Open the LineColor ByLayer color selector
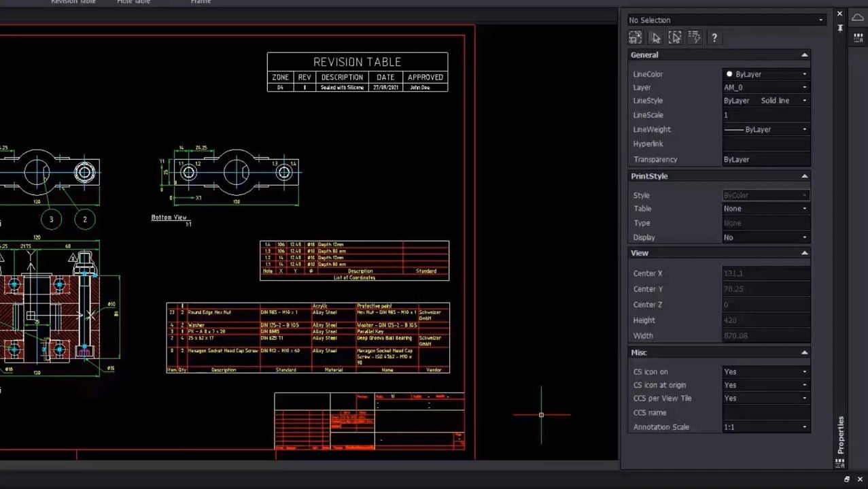The image size is (868, 489). 804,73
